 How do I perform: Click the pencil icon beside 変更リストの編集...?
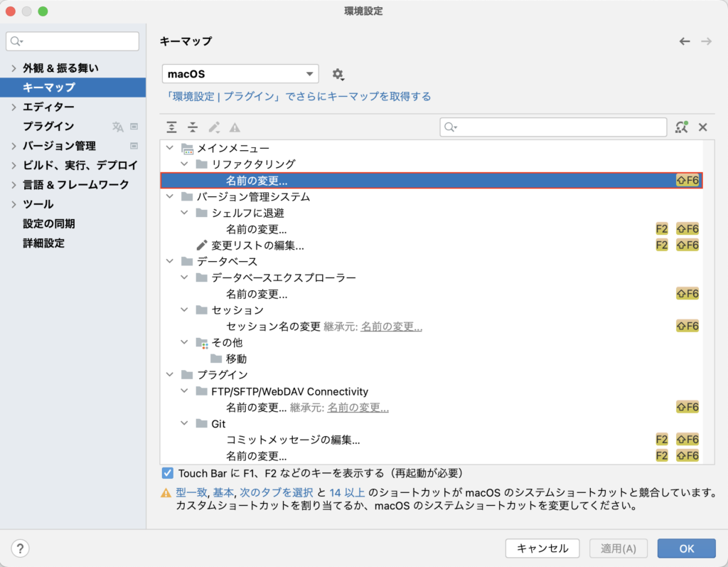[x=201, y=245]
